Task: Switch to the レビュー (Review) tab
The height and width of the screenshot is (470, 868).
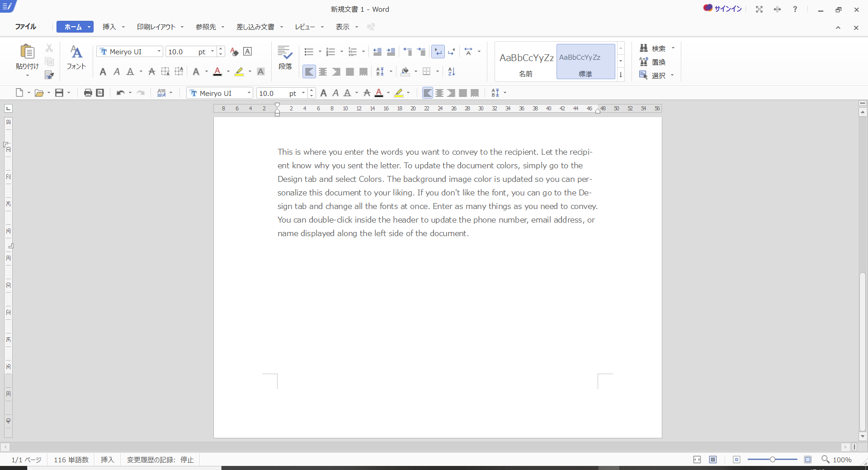Action: (x=305, y=27)
